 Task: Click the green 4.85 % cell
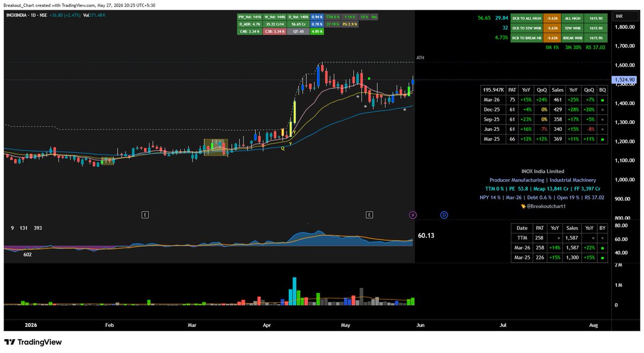click(318, 32)
